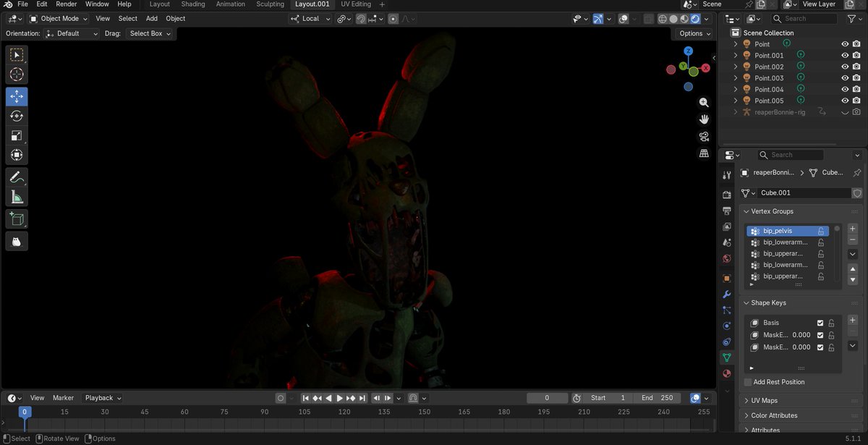Click the zoom magnifier viewport gizmo
868x445 pixels.
click(704, 103)
